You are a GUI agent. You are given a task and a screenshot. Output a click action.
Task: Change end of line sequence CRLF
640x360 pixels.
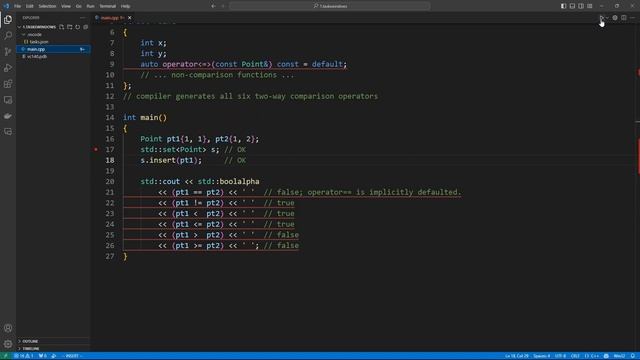coord(576,356)
